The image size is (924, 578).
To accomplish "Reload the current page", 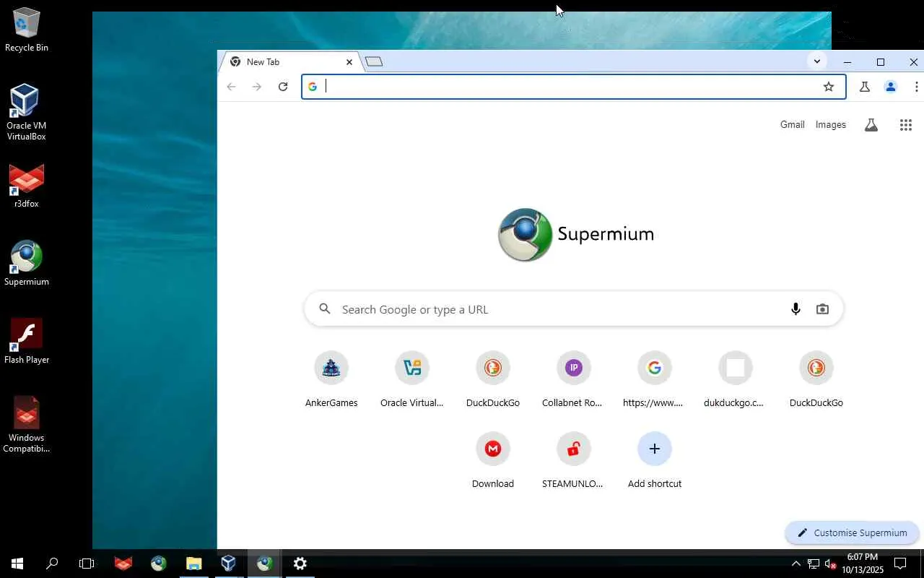I will [x=283, y=87].
